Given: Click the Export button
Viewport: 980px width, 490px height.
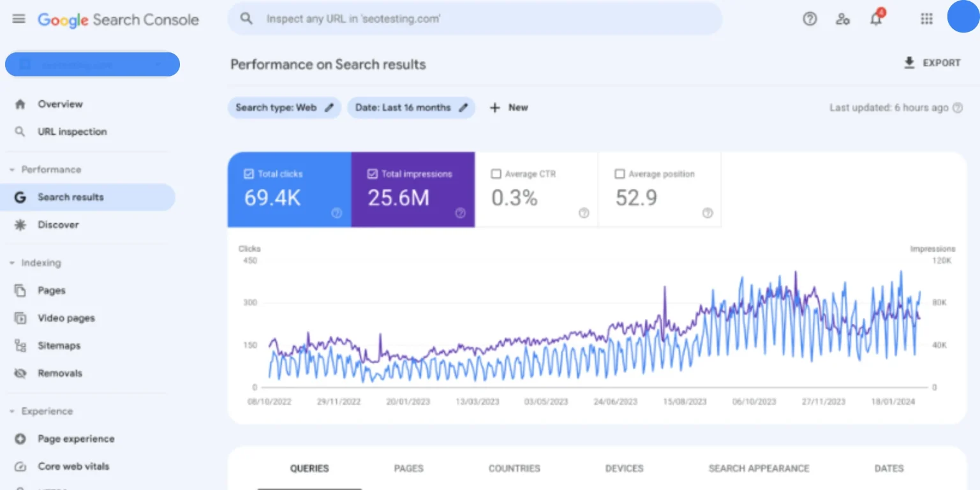Looking at the screenshot, I should pyautogui.click(x=932, y=63).
